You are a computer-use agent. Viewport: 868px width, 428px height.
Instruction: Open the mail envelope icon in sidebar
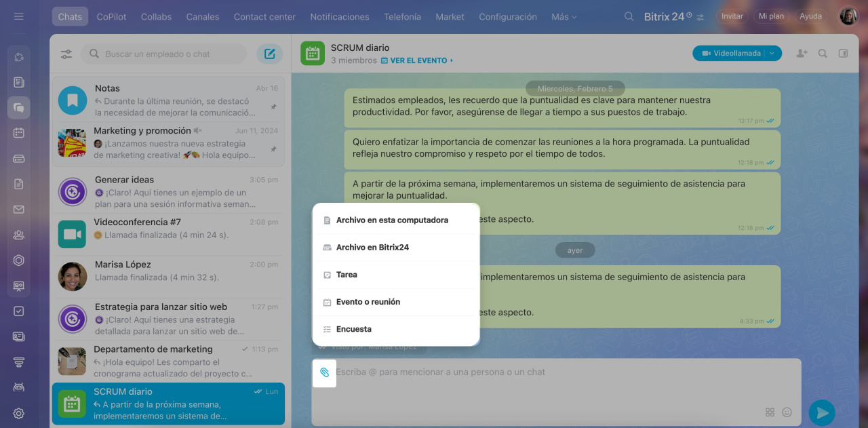[19, 210]
